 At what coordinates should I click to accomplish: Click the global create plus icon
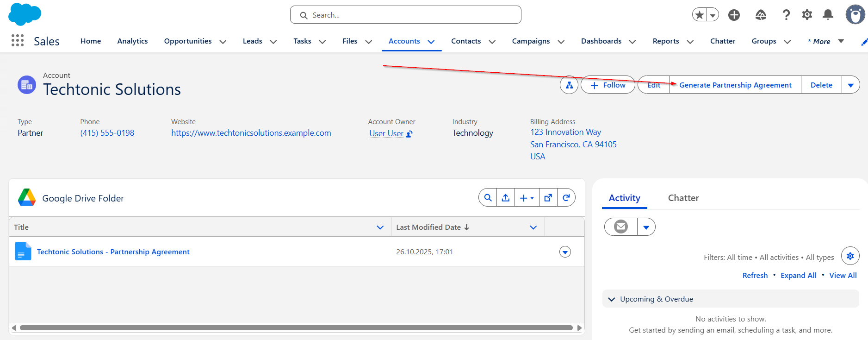(734, 15)
